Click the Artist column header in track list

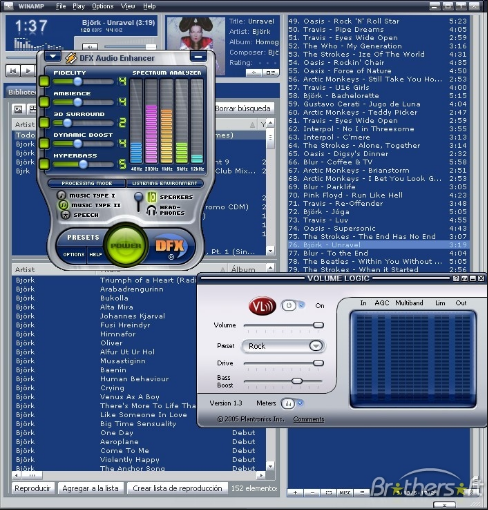click(53, 269)
